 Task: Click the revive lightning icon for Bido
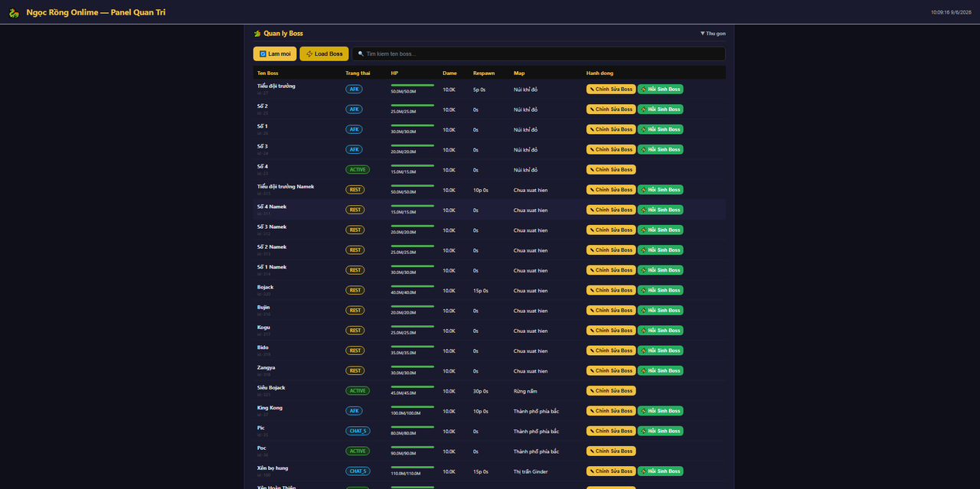(644, 350)
